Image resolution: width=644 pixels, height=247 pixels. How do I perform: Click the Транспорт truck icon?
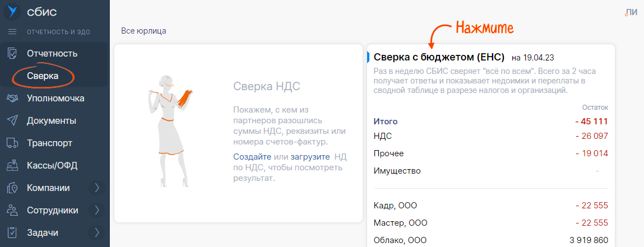[x=12, y=143]
